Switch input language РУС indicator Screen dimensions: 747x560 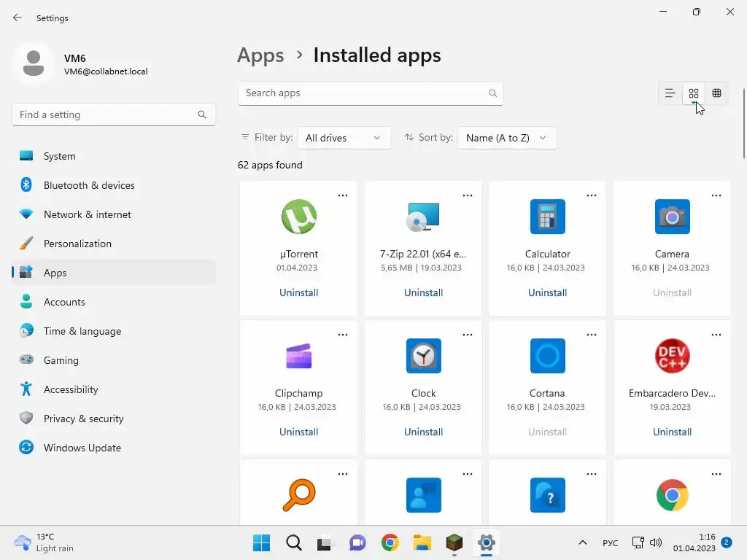point(611,542)
